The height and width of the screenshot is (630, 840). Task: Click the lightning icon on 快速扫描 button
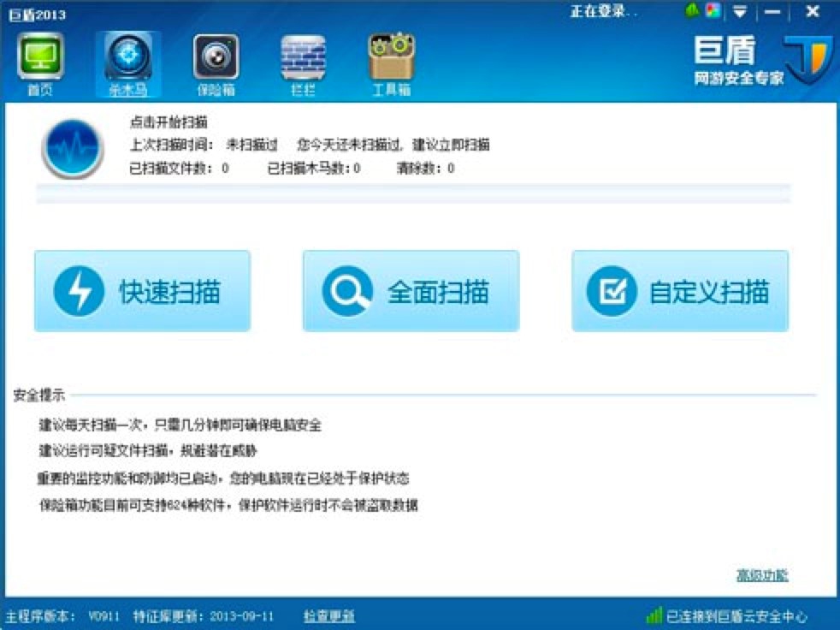tap(79, 289)
